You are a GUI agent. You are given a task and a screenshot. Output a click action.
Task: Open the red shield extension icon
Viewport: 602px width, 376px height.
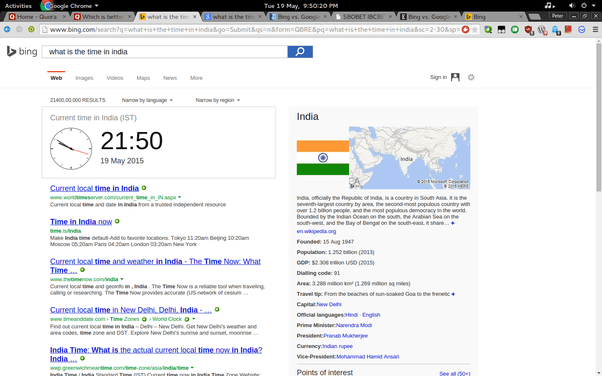(x=529, y=30)
